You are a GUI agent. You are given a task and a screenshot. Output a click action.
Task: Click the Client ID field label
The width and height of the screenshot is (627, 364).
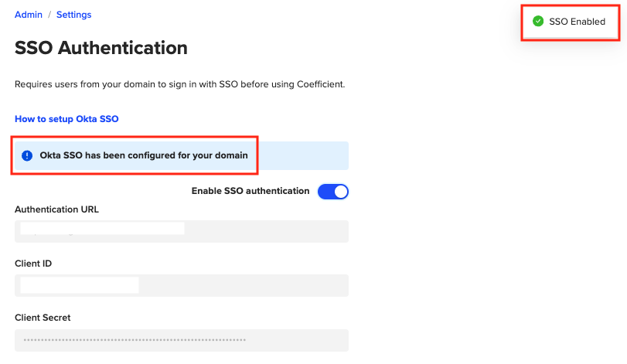pos(33,264)
